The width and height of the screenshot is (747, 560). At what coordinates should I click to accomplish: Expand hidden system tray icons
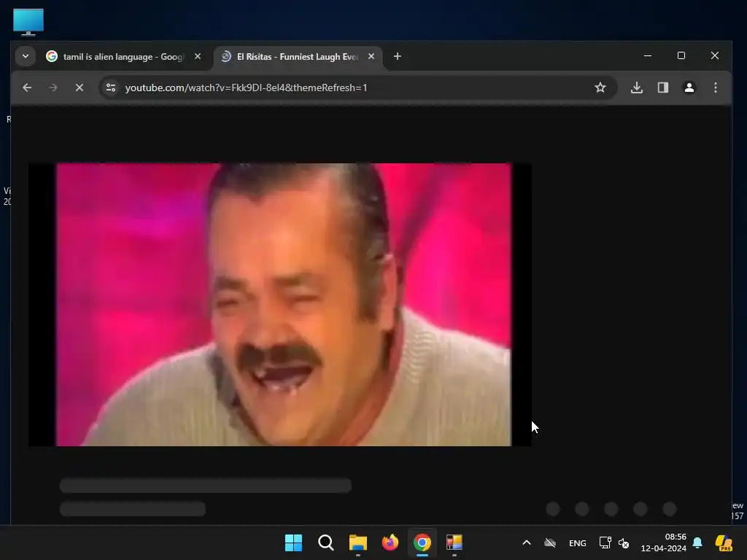point(527,542)
